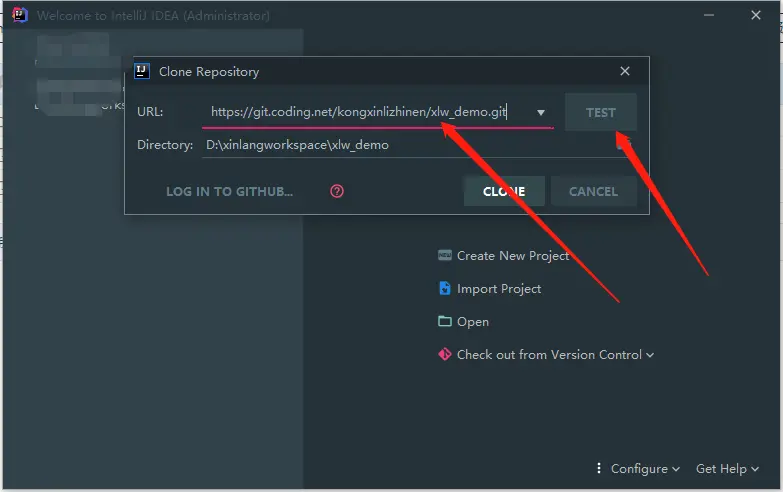
Task: Click CANCEL in the Clone Repository dialog
Action: pos(593,191)
